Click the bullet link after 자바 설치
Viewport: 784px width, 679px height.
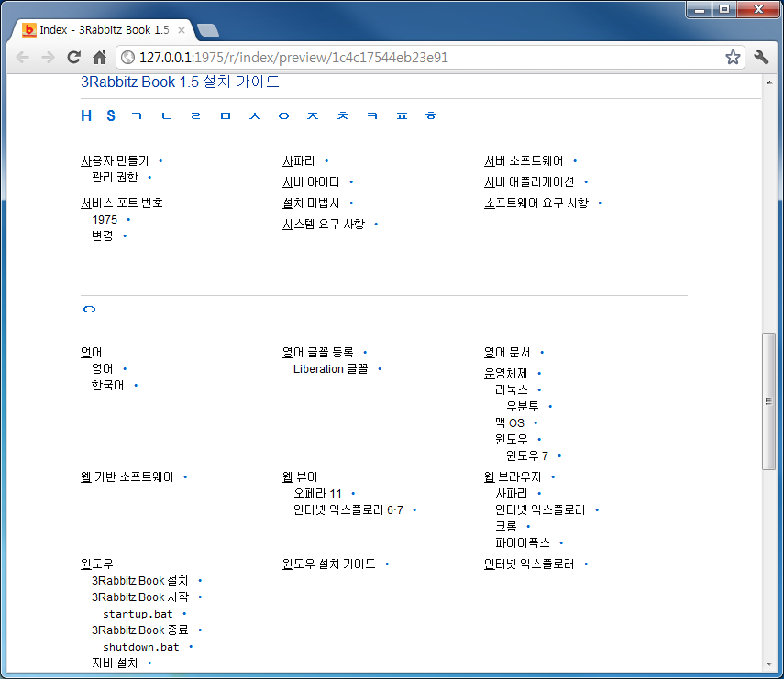[x=149, y=663]
